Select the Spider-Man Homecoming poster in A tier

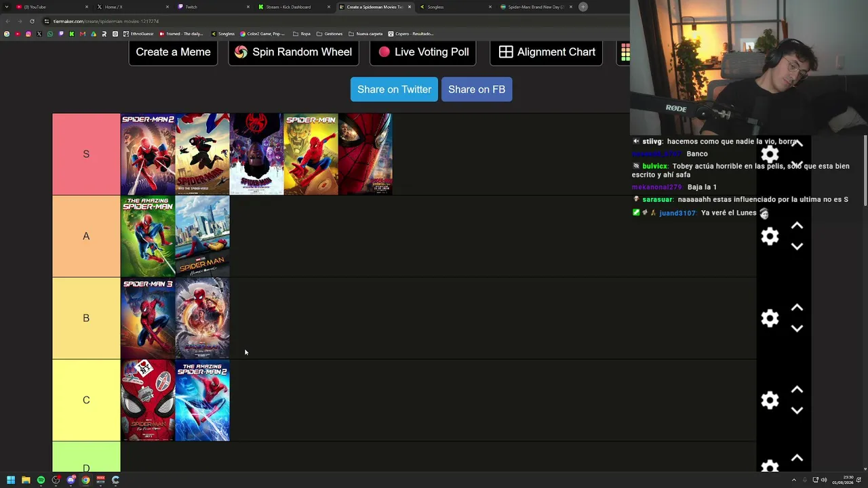click(202, 237)
